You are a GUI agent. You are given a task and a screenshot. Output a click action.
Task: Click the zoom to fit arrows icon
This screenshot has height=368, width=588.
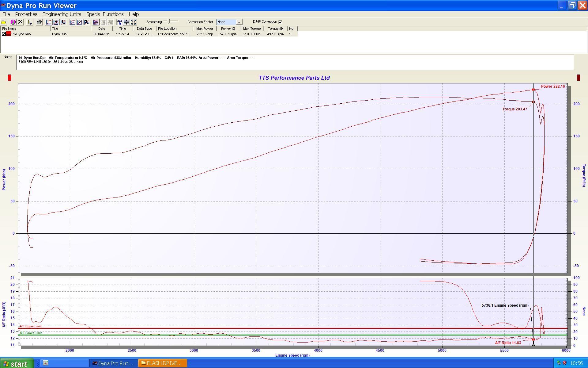(134, 22)
